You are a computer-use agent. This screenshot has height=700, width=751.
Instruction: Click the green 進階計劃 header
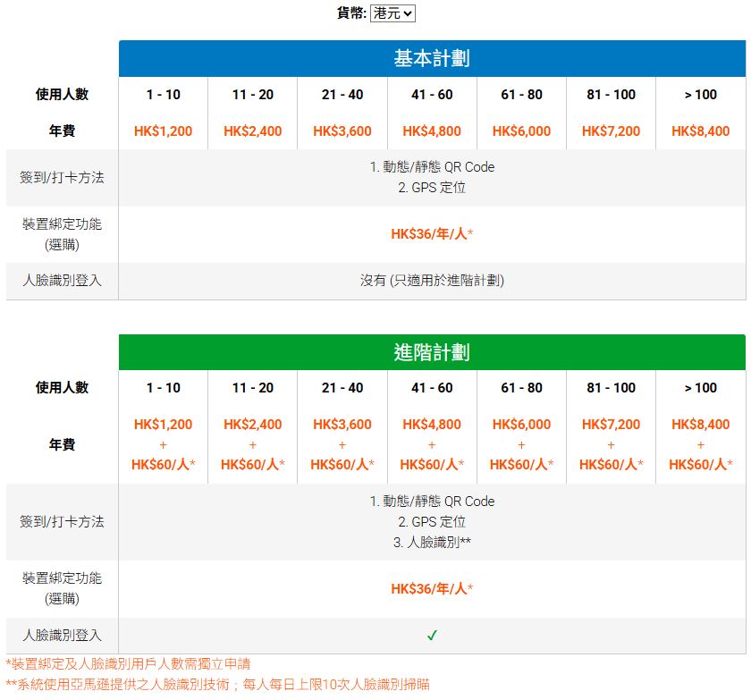(432, 352)
